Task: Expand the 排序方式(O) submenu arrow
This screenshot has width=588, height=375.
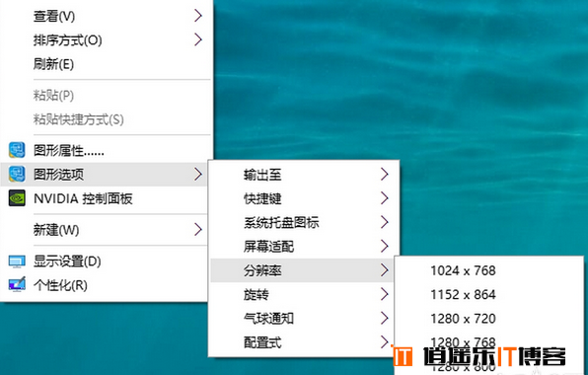Action: 198,39
